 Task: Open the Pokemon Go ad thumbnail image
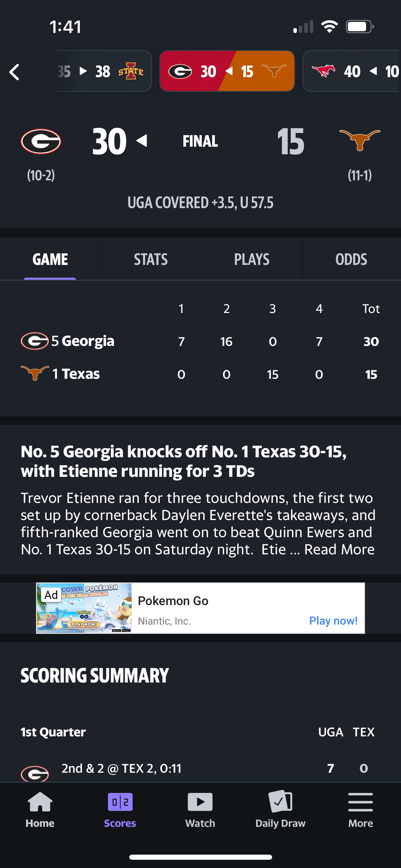(84, 608)
